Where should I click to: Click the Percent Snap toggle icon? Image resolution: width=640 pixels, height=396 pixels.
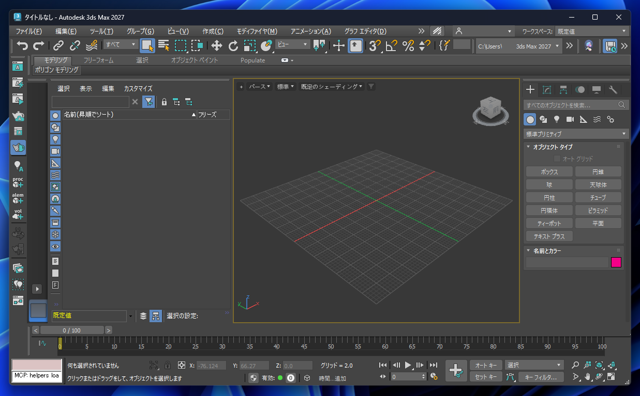tap(408, 45)
